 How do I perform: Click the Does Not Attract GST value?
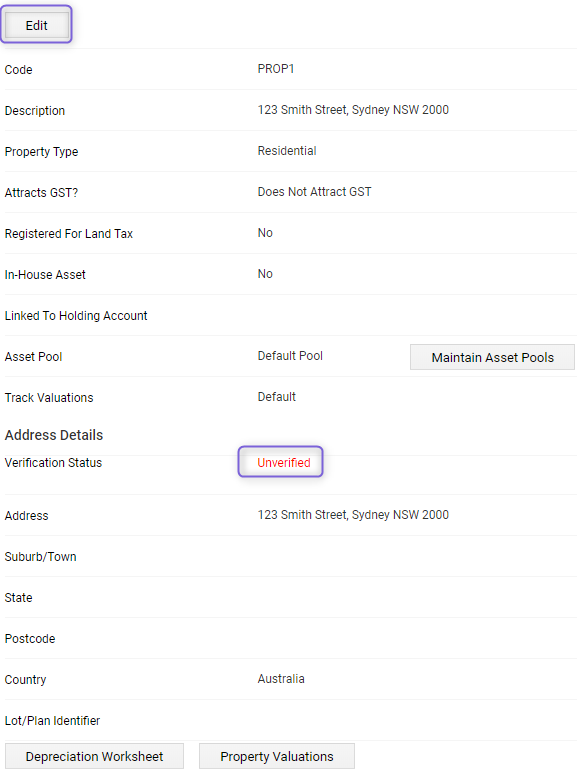click(x=314, y=192)
